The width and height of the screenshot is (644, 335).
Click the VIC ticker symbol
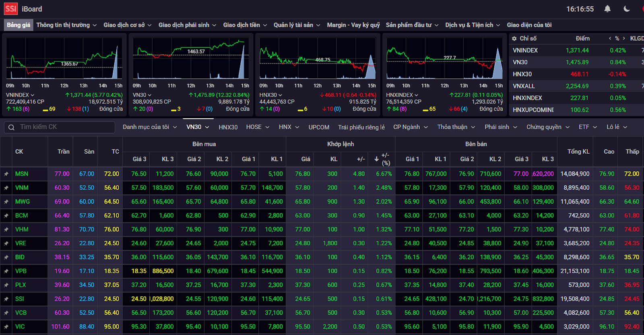coord(20,327)
